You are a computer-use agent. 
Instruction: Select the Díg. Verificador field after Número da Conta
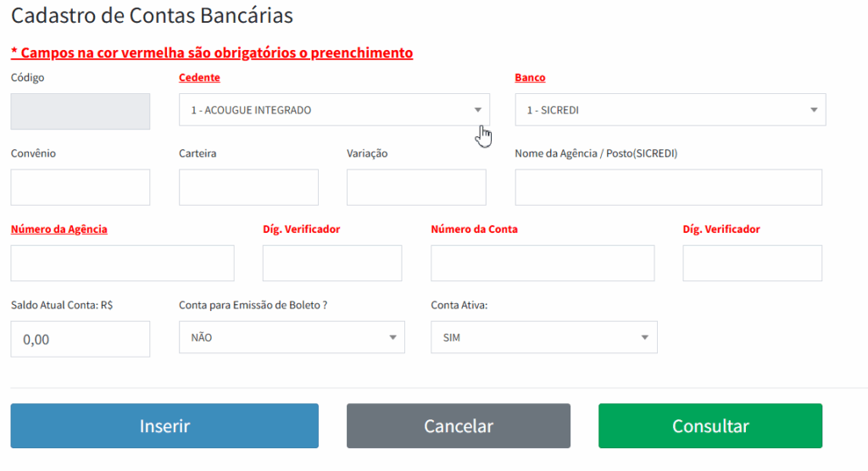(752, 263)
